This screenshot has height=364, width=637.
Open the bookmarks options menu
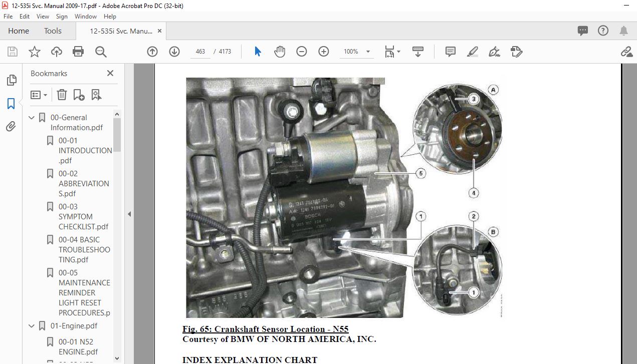click(39, 95)
